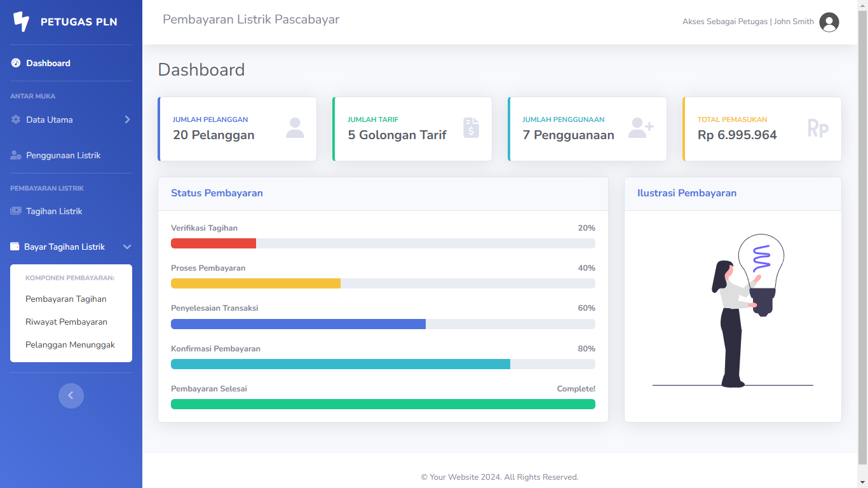Click the Bayar Tagihan Listrik wallet icon
This screenshot has height=488, width=868.
15,247
